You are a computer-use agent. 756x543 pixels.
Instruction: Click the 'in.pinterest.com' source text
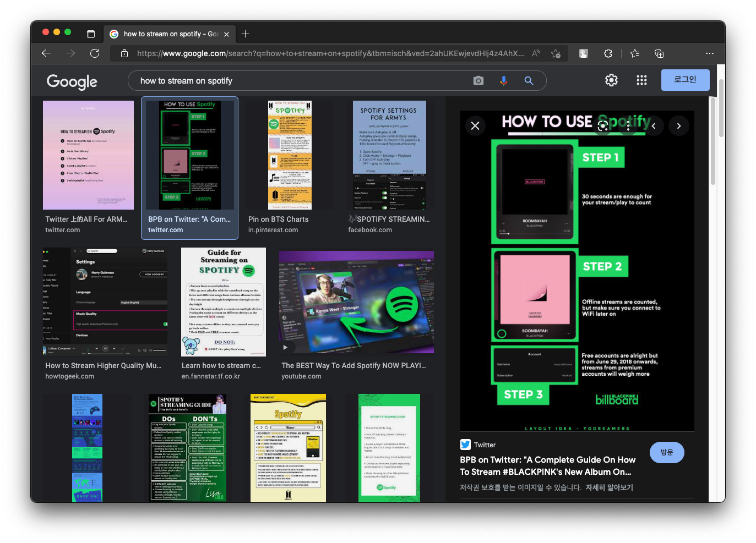(x=273, y=230)
